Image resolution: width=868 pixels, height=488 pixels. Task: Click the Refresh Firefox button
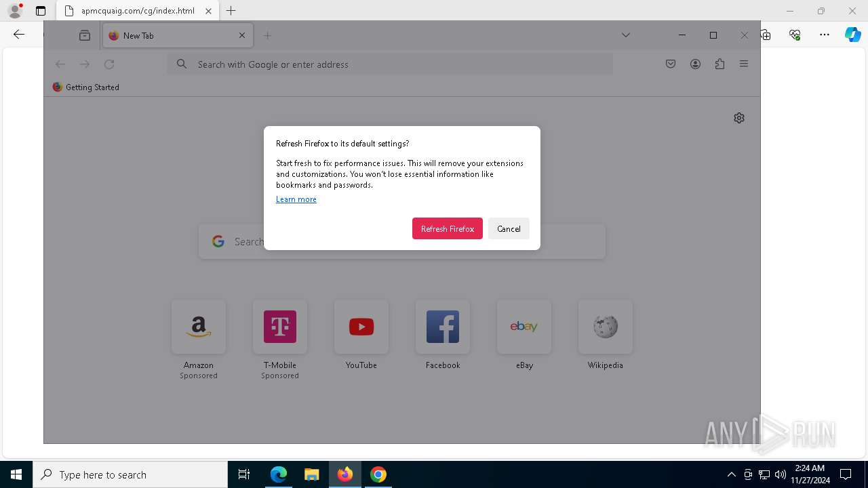pos(447,228)
